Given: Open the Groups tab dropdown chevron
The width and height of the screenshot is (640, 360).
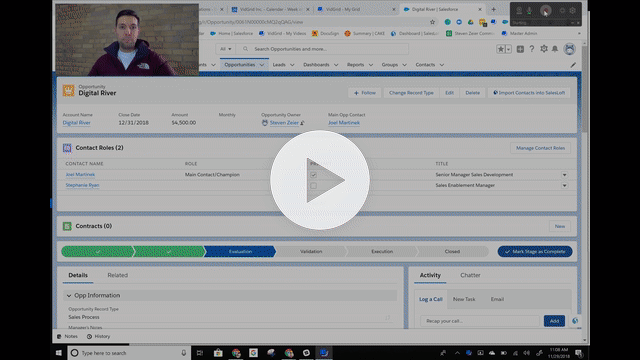Looking at the screenshot, I should tap(404, 65).
